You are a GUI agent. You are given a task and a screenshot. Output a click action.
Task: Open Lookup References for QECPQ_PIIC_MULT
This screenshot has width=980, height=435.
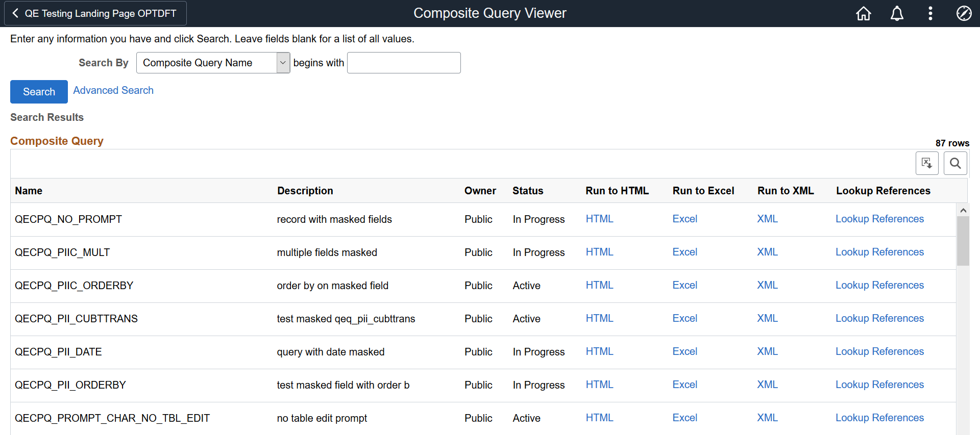coord(879,252)
